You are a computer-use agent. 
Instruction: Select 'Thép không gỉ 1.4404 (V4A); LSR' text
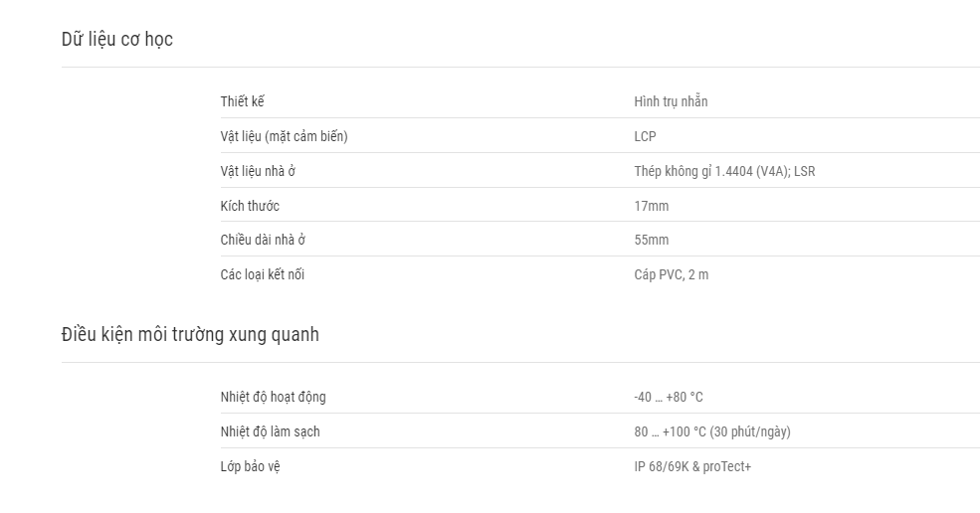coord(724,171)
